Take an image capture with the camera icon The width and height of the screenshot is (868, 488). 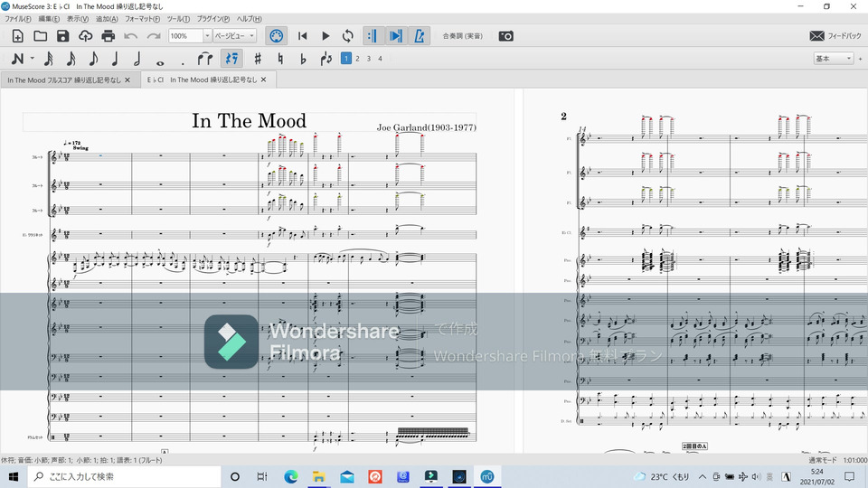[x=506, y=36]
